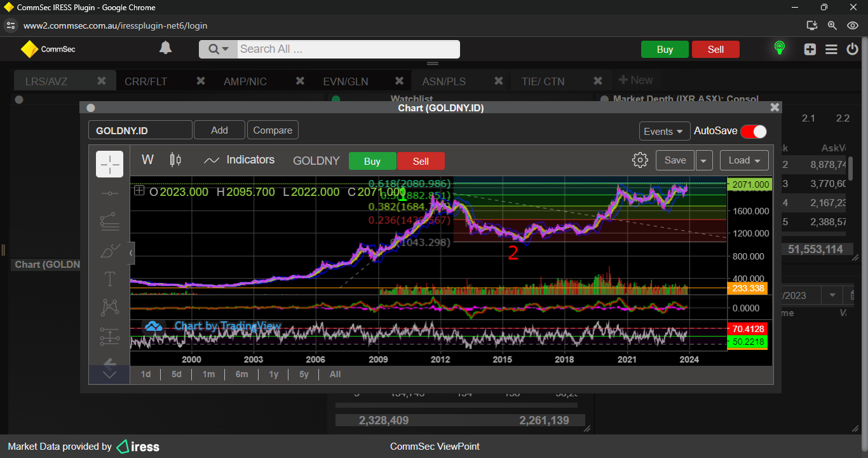Click the Chart dialog link indicator dot

pyautogui.click(x=90, y=108)
